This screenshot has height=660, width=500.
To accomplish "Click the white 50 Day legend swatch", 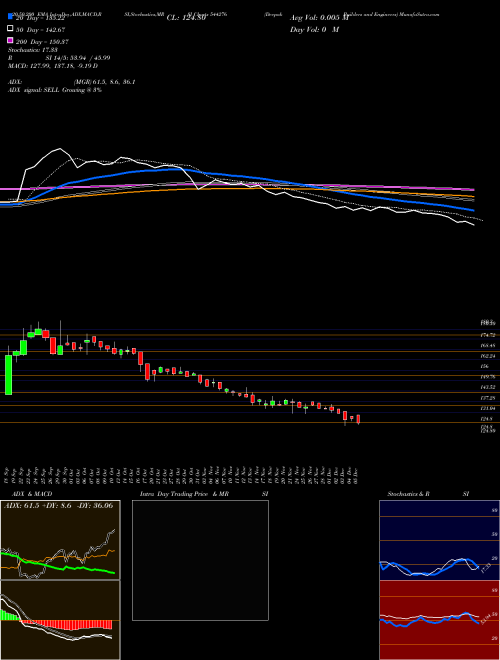I will pyautogui.click(x=10, y=29).
